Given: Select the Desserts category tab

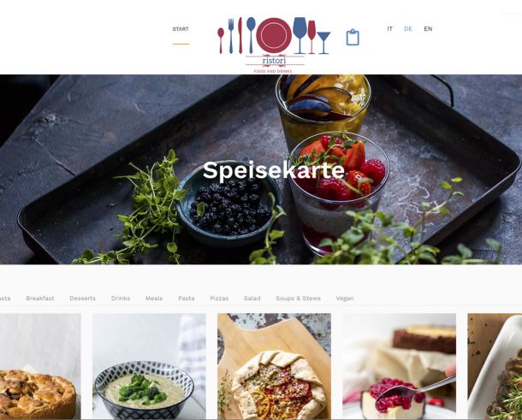Looking at the screenshot, I should click(x=82, y=299).
